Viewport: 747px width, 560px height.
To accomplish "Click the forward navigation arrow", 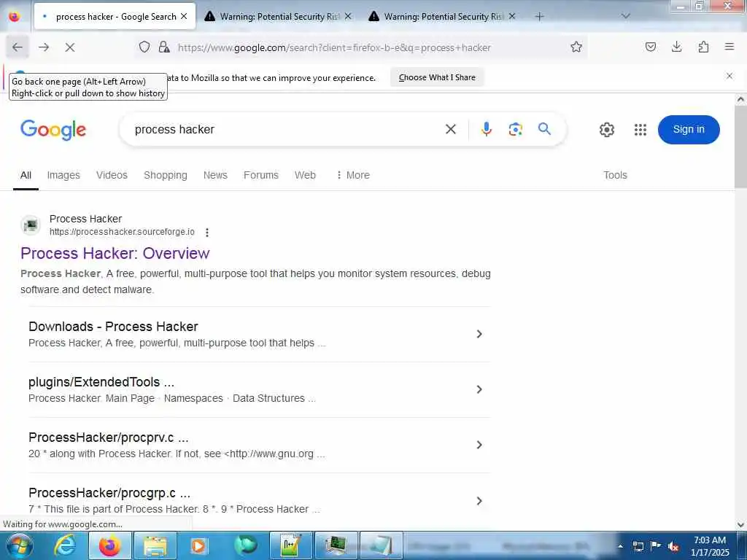I will 44,47.
